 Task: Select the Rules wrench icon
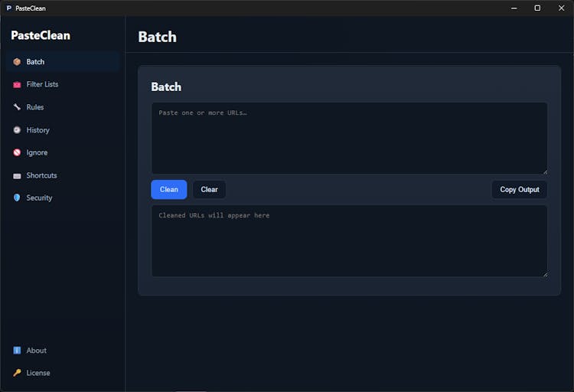click(17, 107)
